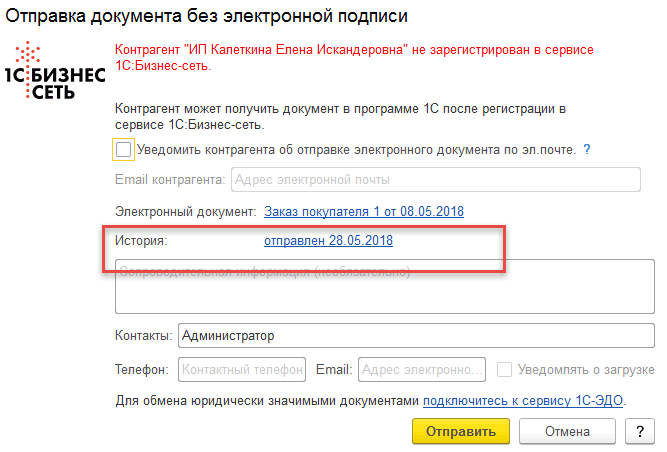
Task: Click the "Email контрагента" address field
Action: 435,180
